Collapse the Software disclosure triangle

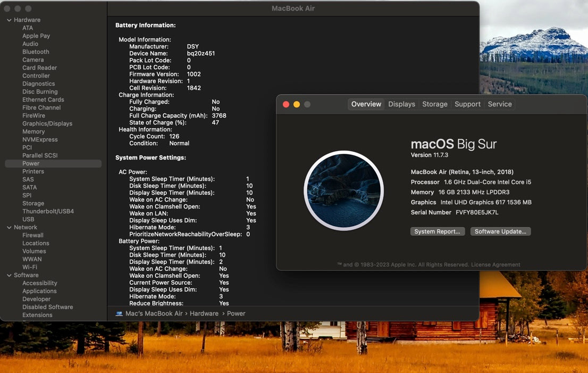point(9,275)
